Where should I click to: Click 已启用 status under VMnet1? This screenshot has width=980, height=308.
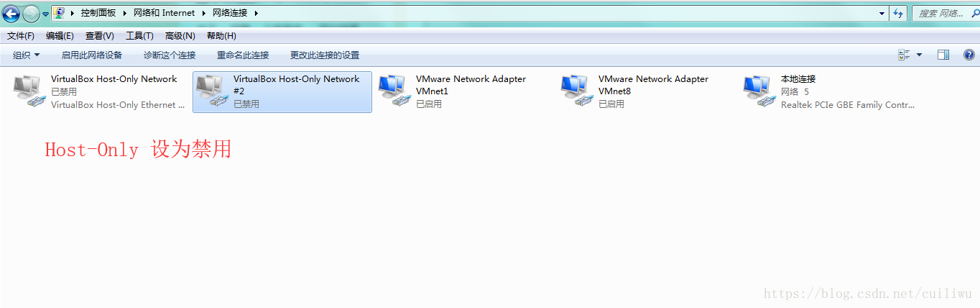point(429,104)
